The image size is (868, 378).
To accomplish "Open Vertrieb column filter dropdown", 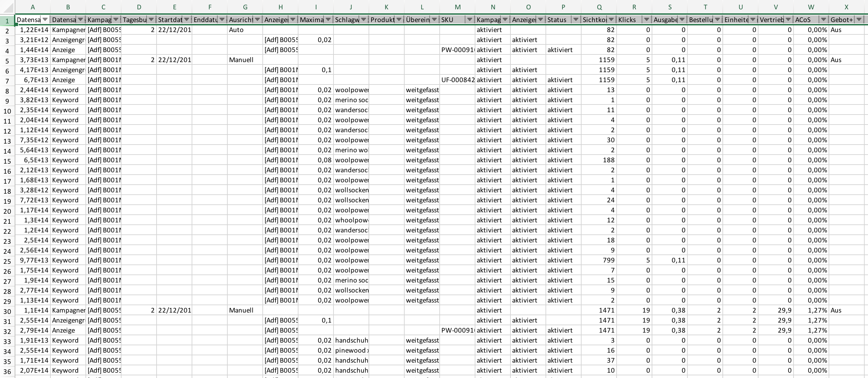I will [788, 20].
